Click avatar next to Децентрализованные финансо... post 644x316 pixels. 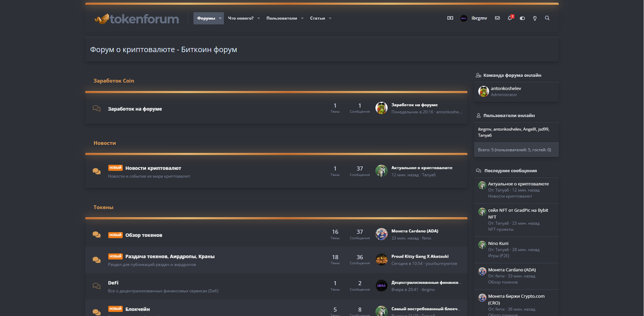click(382, 285)
